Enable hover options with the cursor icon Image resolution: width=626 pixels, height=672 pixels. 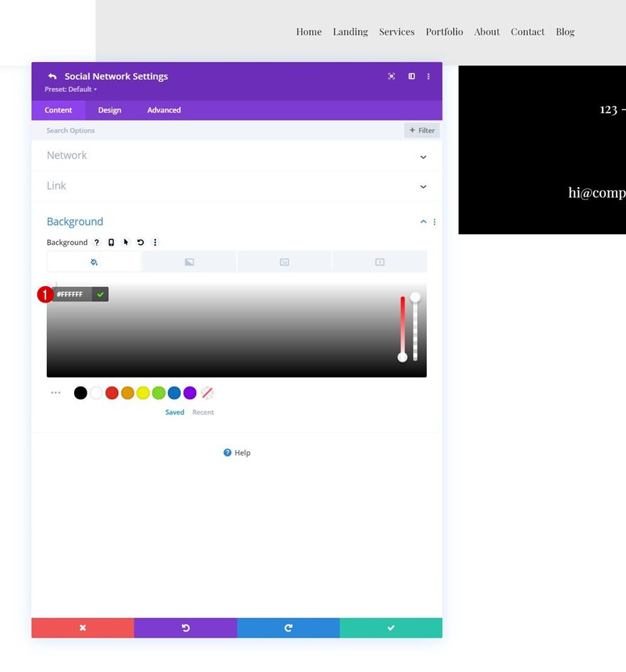(126, 242)
